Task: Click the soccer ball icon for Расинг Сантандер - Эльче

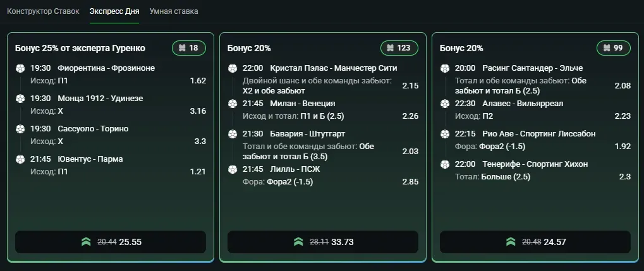Action: pos(445,68)
